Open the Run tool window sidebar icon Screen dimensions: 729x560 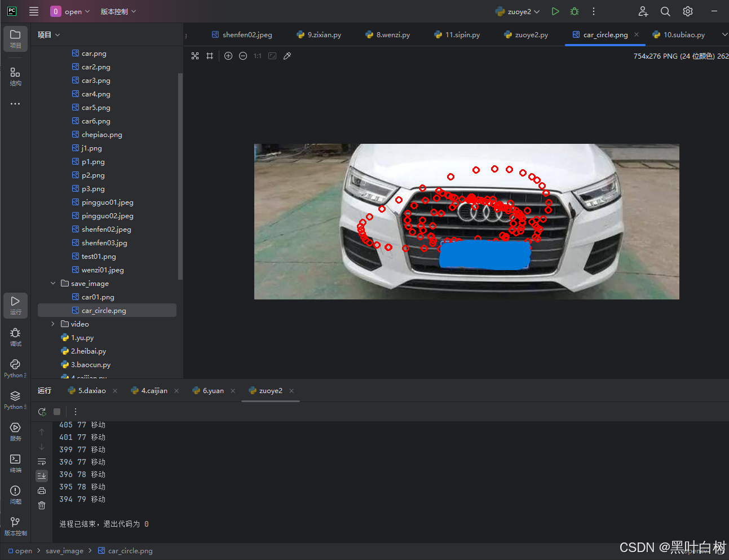[x=15, y=305]
